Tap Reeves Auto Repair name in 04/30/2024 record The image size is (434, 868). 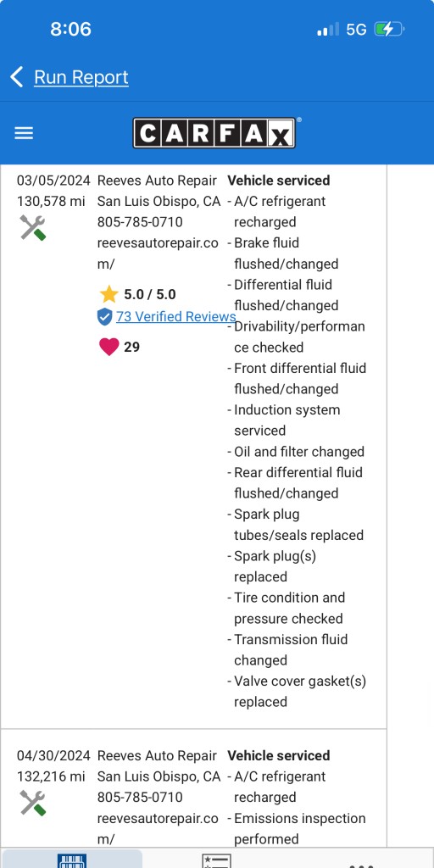pos(157,755)
